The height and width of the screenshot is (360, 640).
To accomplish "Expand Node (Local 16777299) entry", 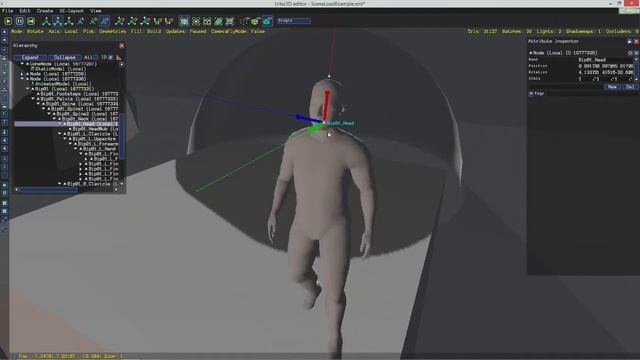I will [x=22, y=74].
